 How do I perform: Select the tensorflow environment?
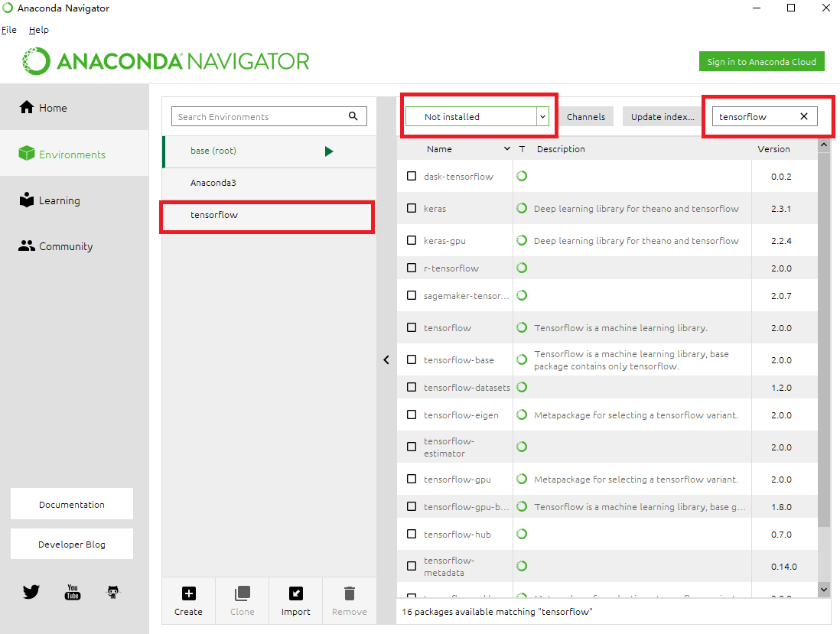pyautogui.click(x=269, y=215)
